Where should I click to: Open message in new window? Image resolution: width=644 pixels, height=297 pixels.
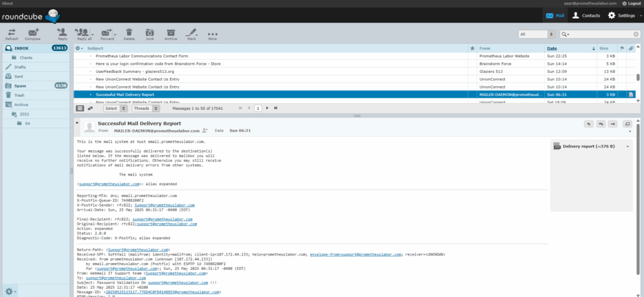tap(627, 124)
